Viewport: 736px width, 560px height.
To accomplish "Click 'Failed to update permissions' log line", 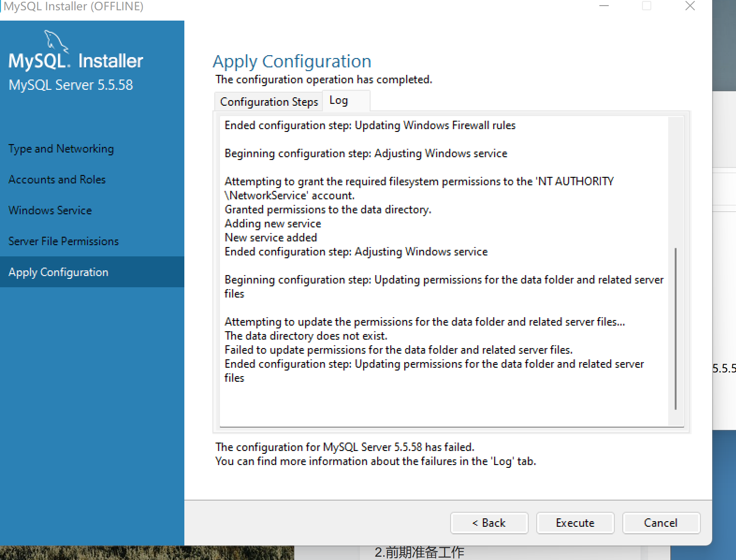I will (399, 350).
